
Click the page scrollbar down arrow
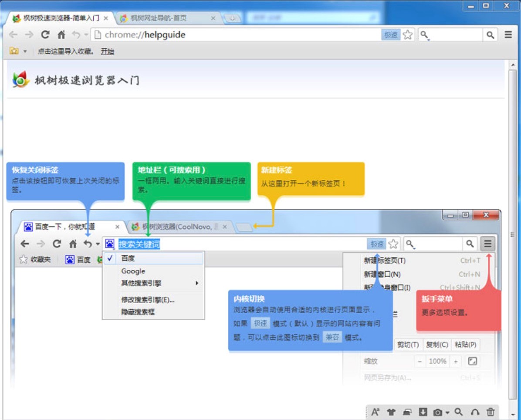(x=513, y=414)
